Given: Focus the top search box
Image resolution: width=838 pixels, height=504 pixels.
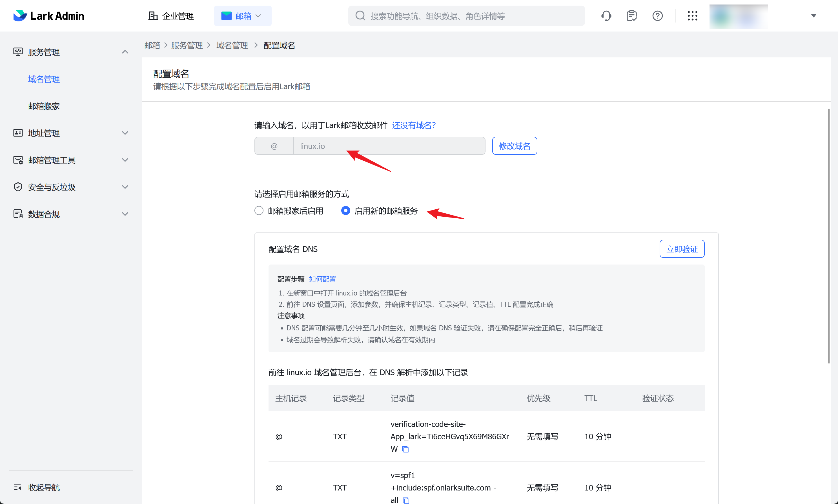Looking at the screenshot, I should [x=466, y=16].
